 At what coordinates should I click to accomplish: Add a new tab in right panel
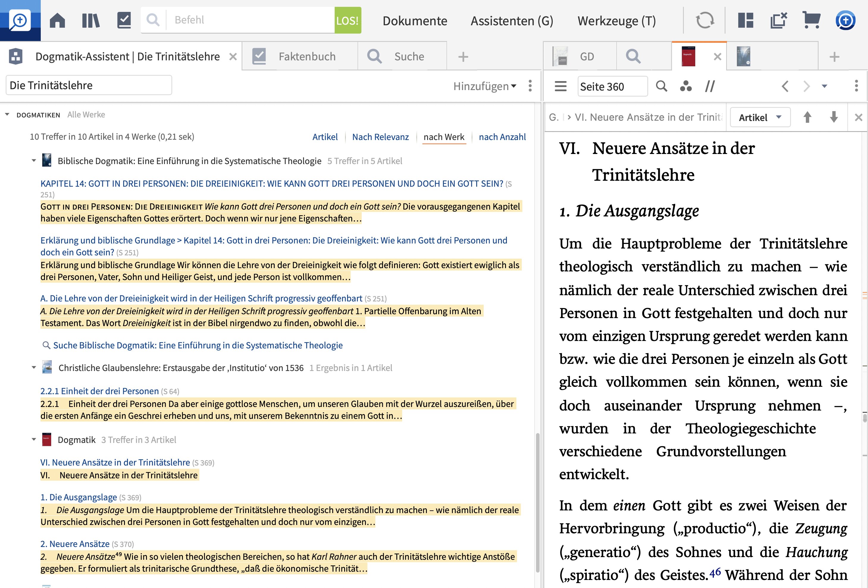point(834,57)
